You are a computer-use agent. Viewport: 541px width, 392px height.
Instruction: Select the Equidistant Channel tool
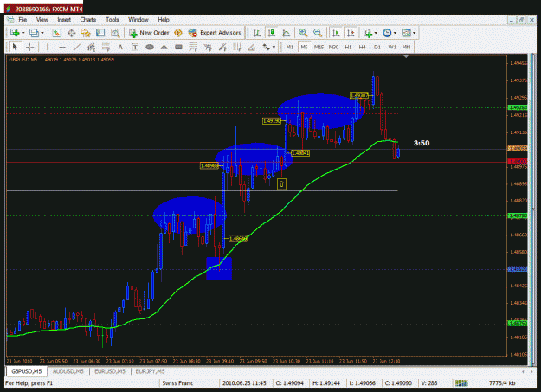tap(91, 47)
